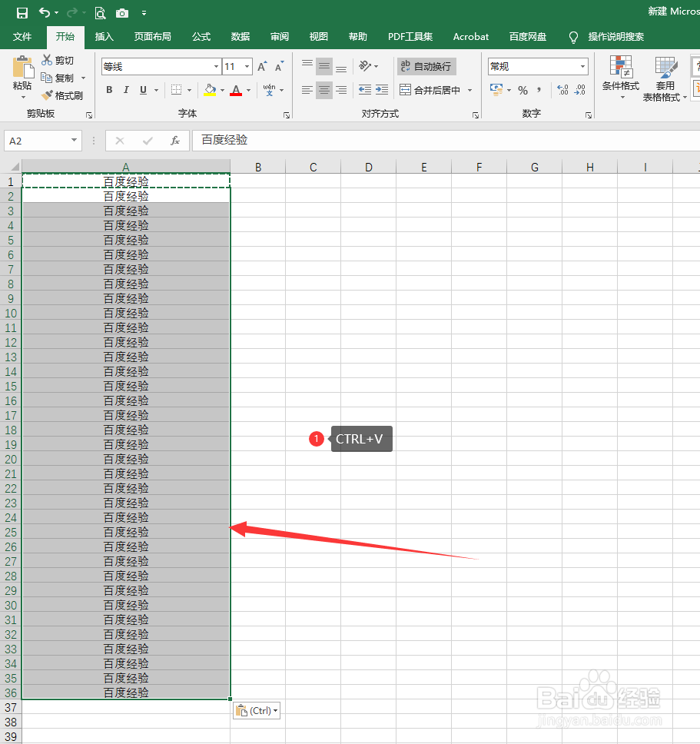Increase indent icon
The height and width of the screenshot is (744, 700).
tap(382, 90)
